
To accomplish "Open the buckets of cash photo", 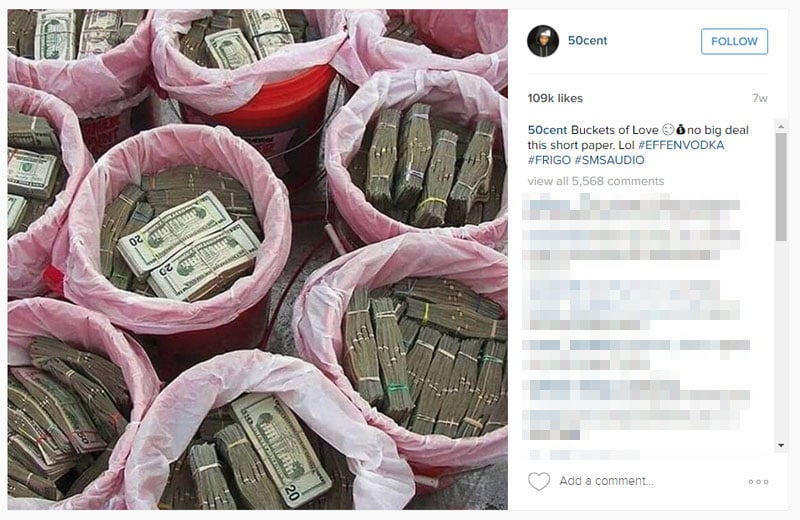I will pos(258,259).
